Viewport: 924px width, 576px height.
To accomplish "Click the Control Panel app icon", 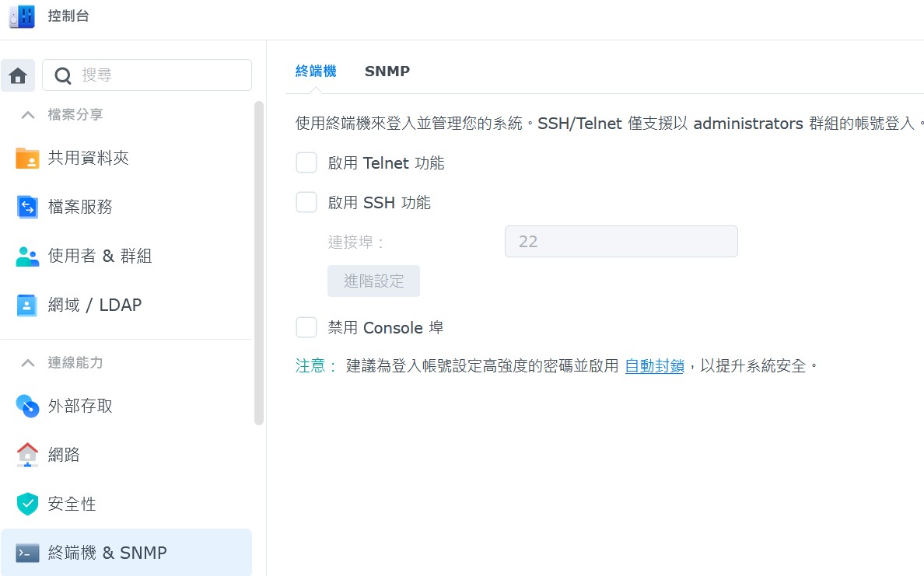I will click(22, 16).
